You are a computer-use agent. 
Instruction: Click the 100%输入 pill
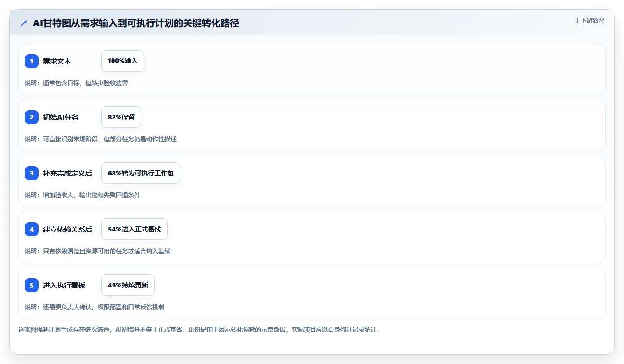123,61
